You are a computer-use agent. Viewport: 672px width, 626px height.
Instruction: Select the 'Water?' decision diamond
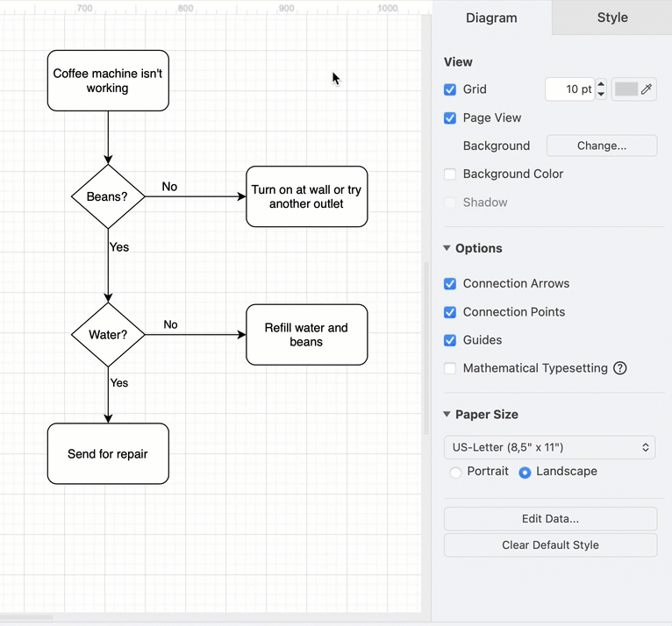(108, 334)
